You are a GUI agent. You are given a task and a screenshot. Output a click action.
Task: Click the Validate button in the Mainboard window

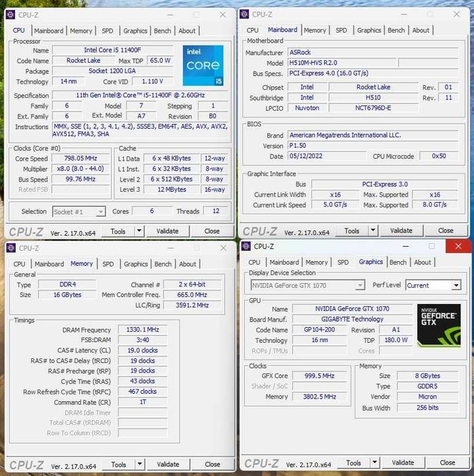(x=401, y=231)
